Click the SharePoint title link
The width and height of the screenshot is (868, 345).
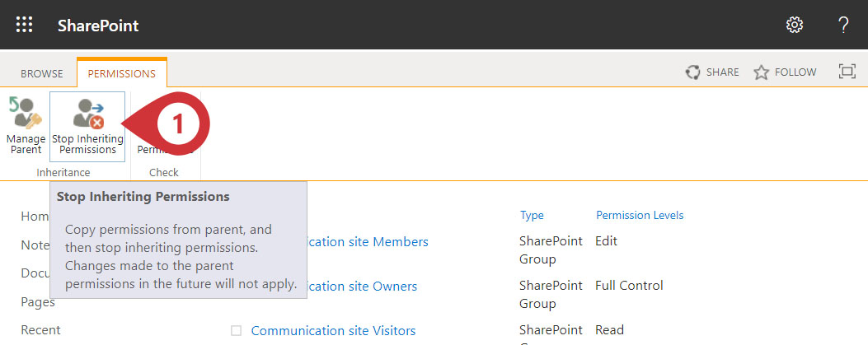click(x=98, y=26)
